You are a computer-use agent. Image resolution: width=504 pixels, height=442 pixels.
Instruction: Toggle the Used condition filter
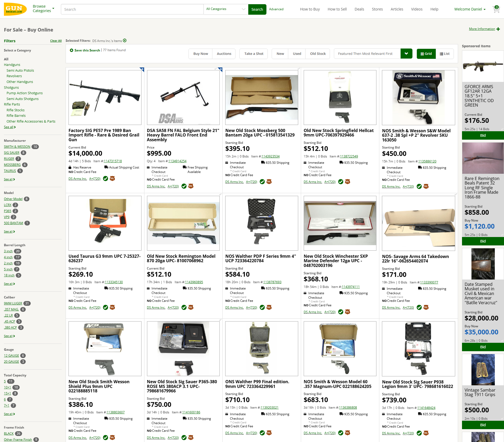coord(297,54)
